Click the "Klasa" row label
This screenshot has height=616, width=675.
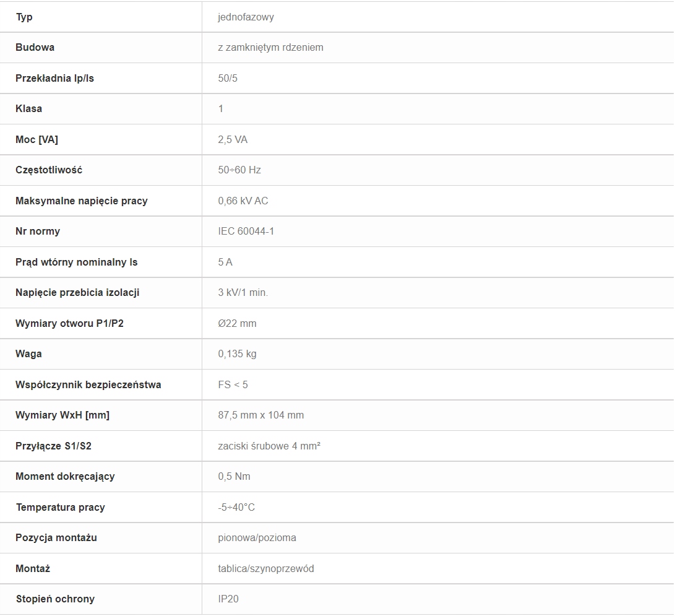pyautogui.click(x=28, y=108)
